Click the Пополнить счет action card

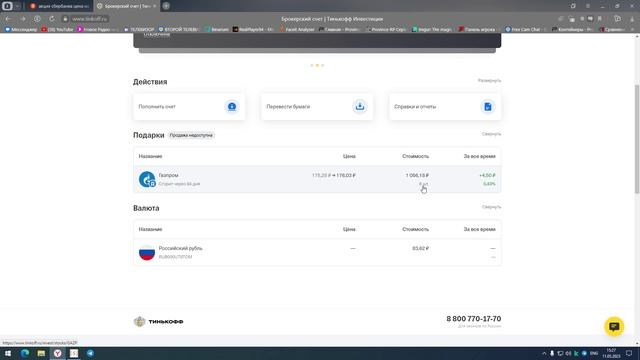click(189, 107)
